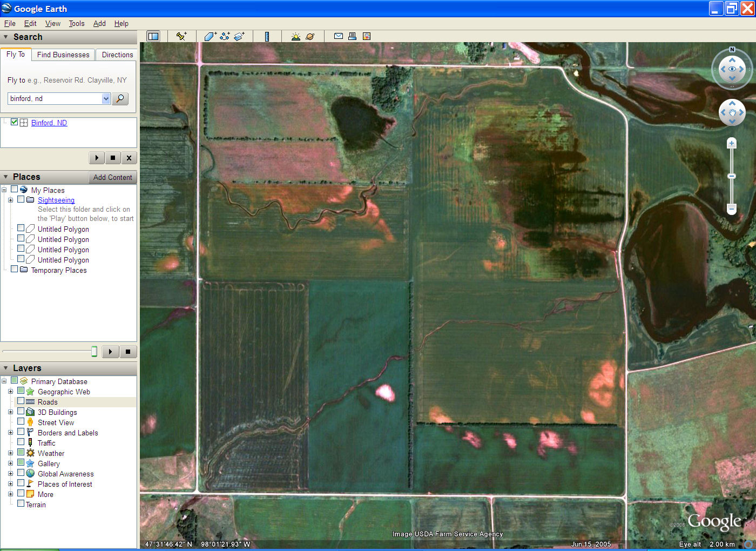Viewport: 756px width, 551px height.
Task: Add a placemark with pushpin icon
Action: (181, 36)
